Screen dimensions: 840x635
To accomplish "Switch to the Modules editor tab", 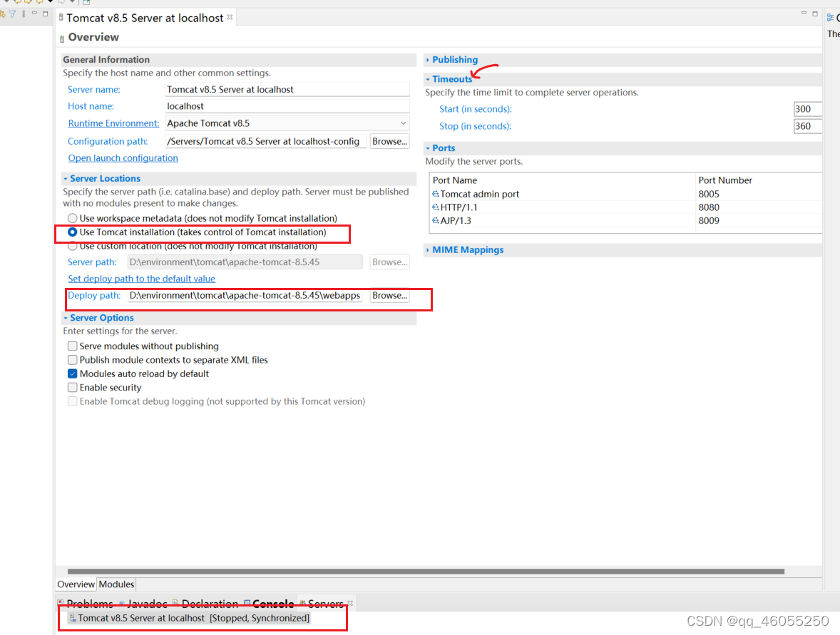I will coord(116,584).
